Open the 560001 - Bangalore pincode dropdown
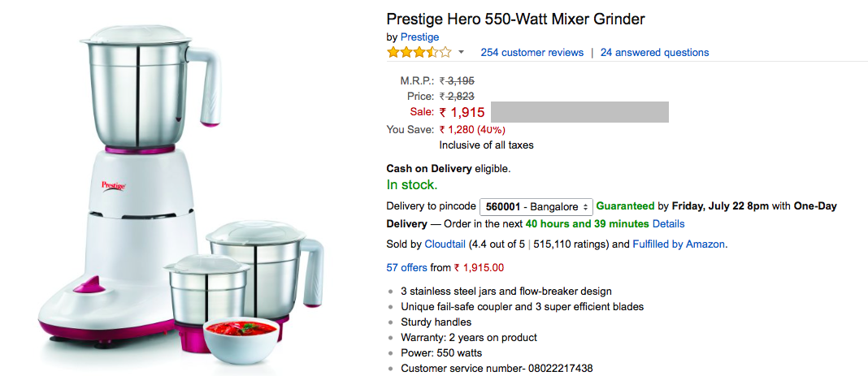868x376 pixels. pos(536,207)
